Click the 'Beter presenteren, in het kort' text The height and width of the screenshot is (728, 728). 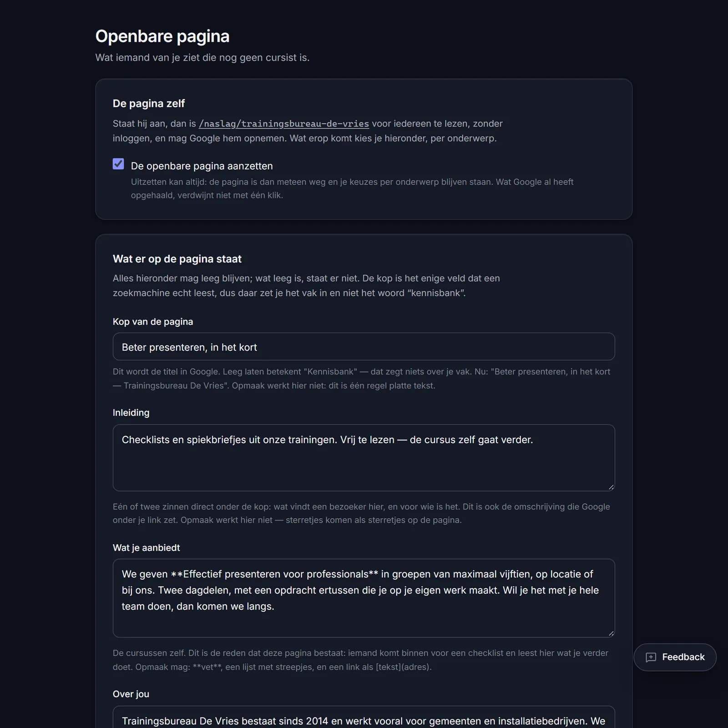189,347
